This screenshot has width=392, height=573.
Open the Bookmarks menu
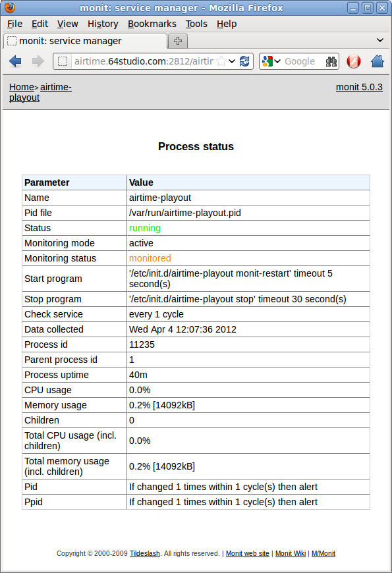coord(152,24)
